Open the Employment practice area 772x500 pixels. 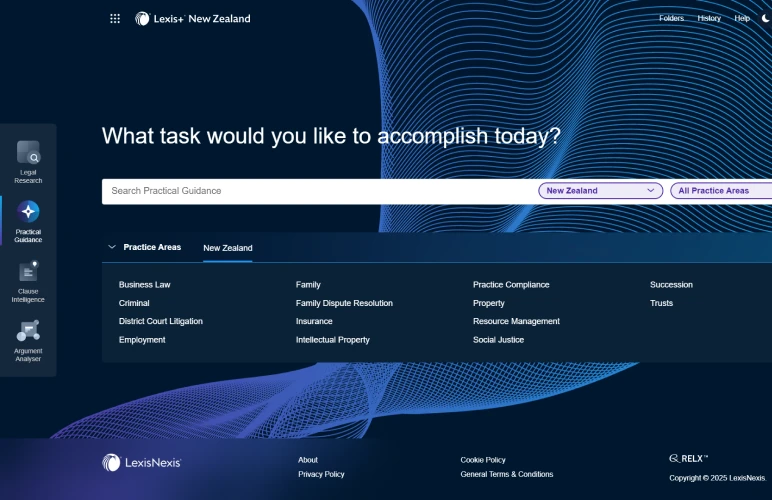pos(142,340)
